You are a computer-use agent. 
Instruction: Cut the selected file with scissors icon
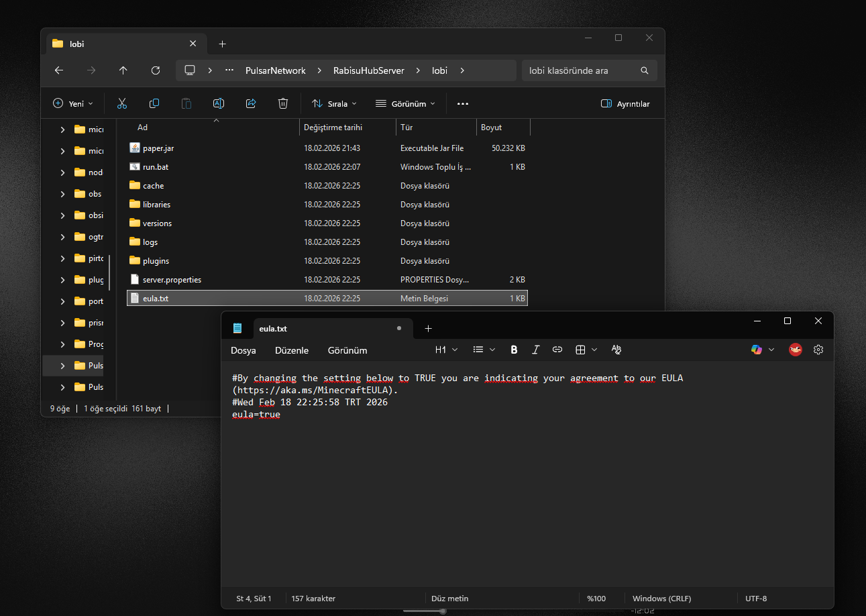122,103
